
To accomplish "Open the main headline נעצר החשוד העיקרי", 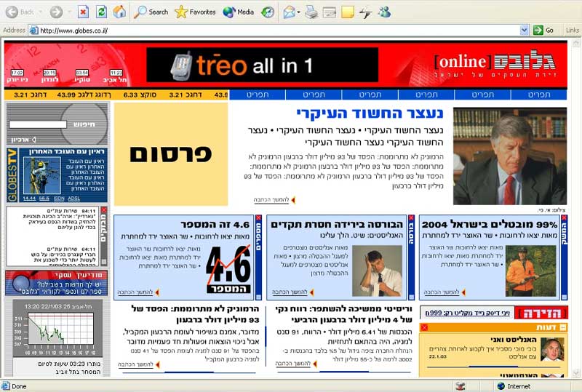I will 370,113.
